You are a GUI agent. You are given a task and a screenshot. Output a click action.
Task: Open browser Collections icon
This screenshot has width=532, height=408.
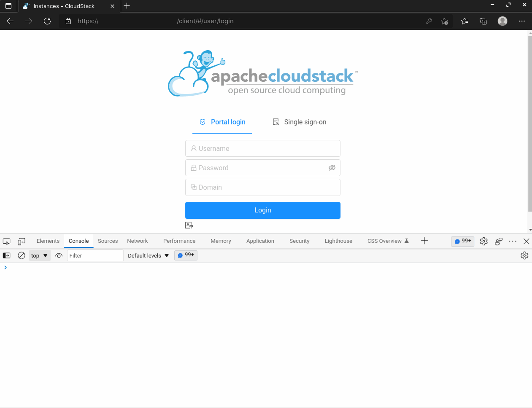click(x=483, y=21)
